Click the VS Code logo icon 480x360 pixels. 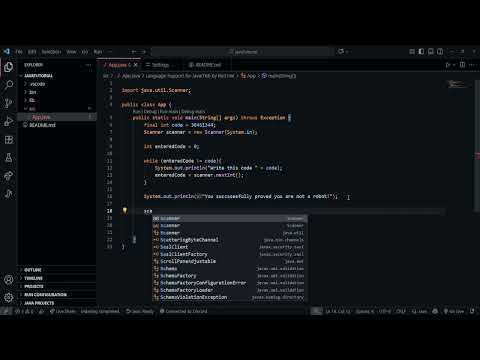click(x=6, y=52)
